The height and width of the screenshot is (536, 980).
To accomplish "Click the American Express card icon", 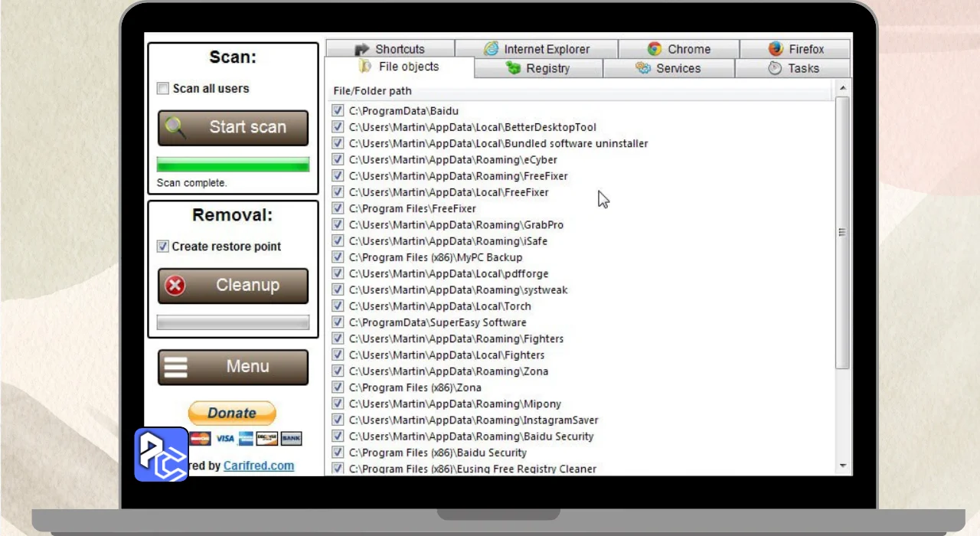I will (x=246, y=439).
